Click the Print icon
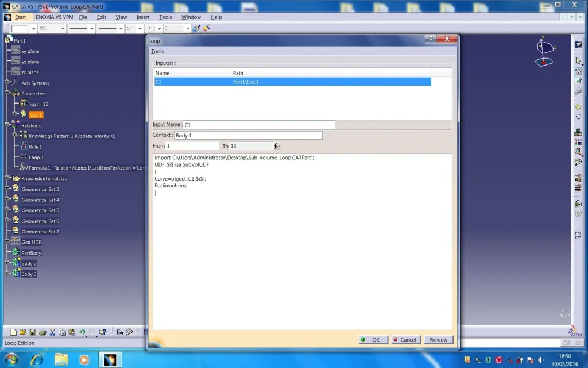588x368 pixels. pos(42,332)
